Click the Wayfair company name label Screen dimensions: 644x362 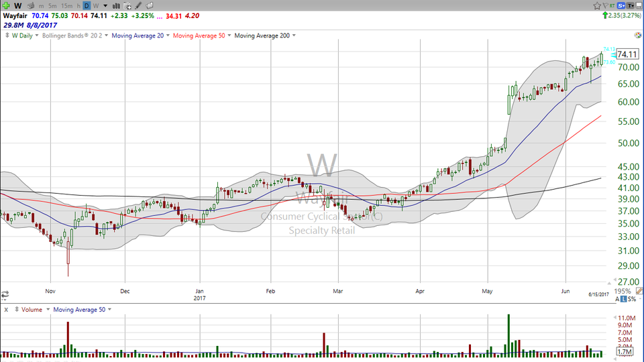pos(15,15)
